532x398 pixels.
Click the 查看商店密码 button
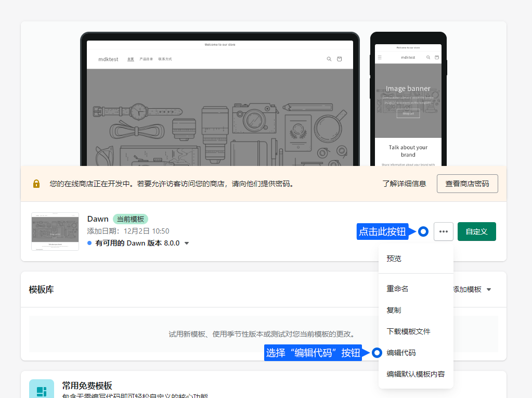pyautogui.click(x=467, y=184)
